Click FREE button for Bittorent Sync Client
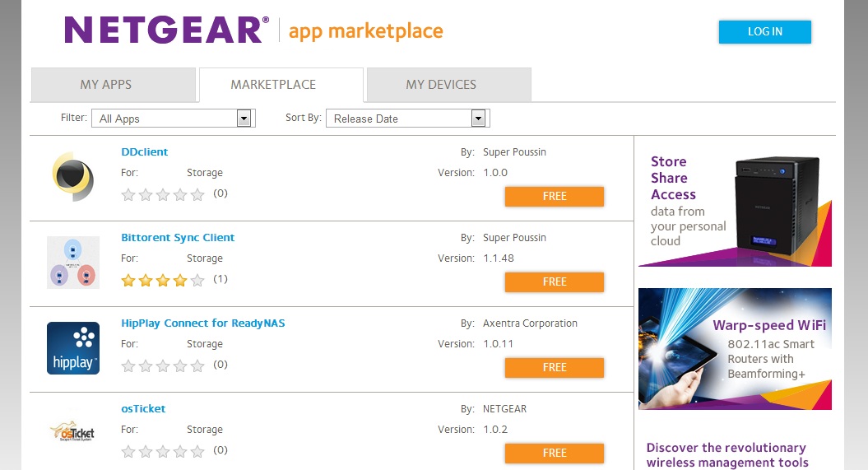The width and height of the screenshot is (868, 470). [x=555, y=282]
